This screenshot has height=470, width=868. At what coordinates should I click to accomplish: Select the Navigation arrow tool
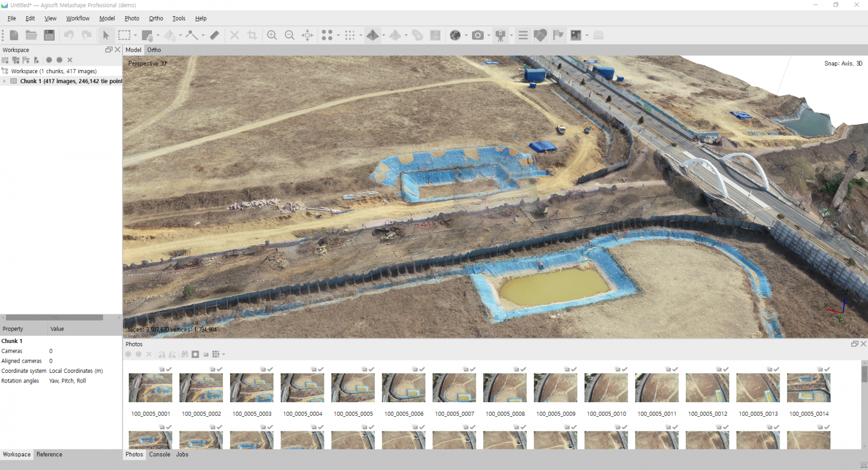tap(106, 35)
